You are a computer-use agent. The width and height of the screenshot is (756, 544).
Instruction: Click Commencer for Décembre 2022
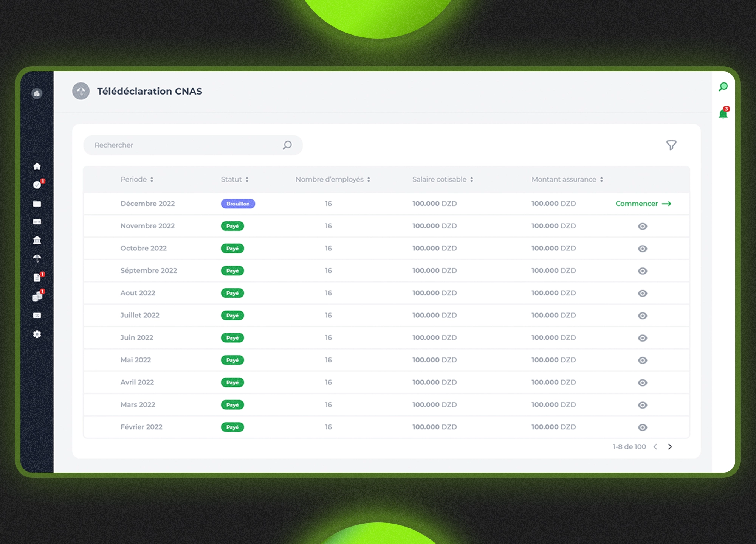(643, 204)
